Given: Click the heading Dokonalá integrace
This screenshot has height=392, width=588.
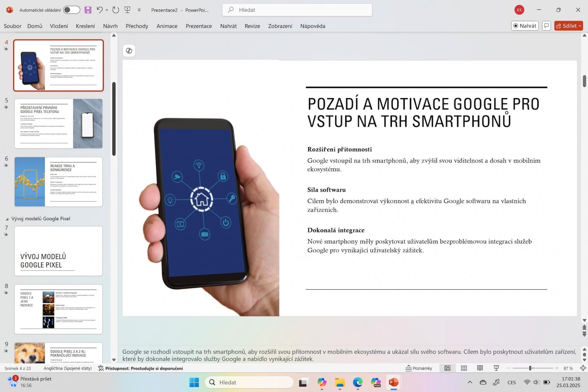Looking at the screenshot, I should (336, 230).
